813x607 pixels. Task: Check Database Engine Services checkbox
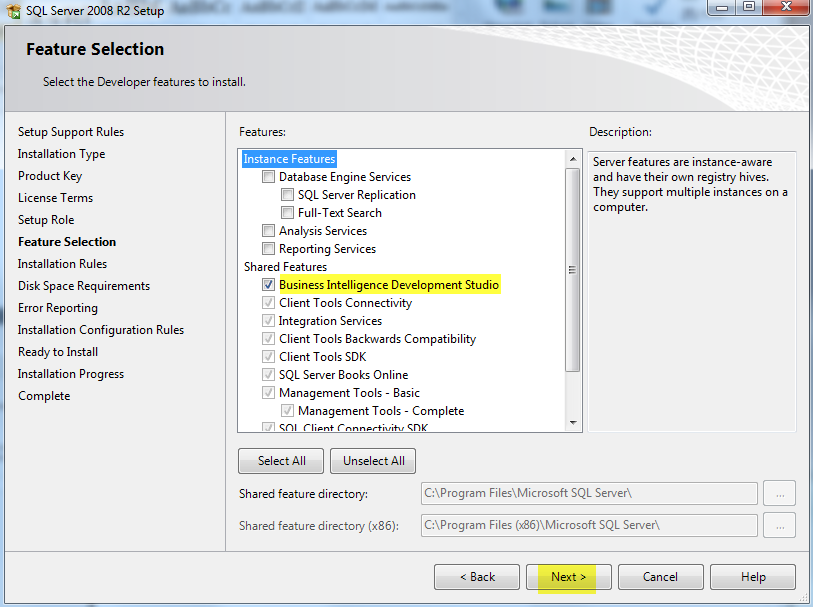[x=268, y=177]
